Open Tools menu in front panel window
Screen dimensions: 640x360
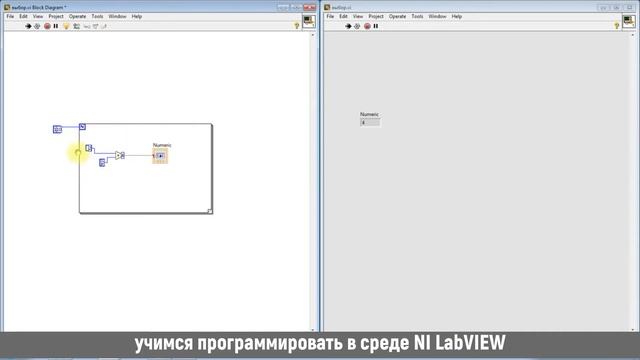pyautogui.click(x=417, y=16)
